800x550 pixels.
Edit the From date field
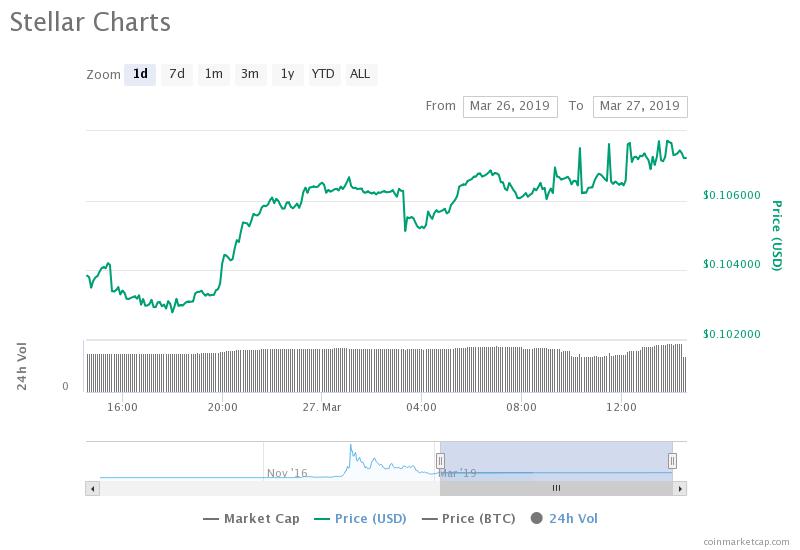pyautogui.click(x=510, y=107)
